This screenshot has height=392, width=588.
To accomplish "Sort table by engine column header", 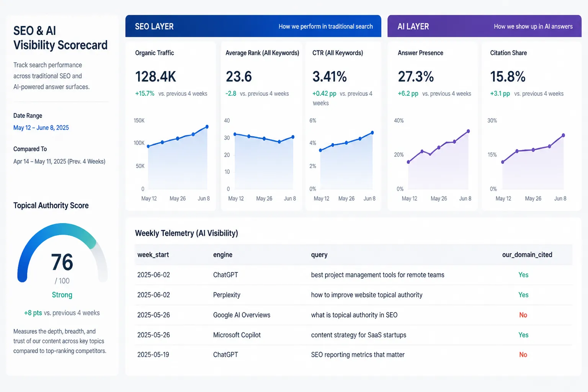I will coord(223,255).
